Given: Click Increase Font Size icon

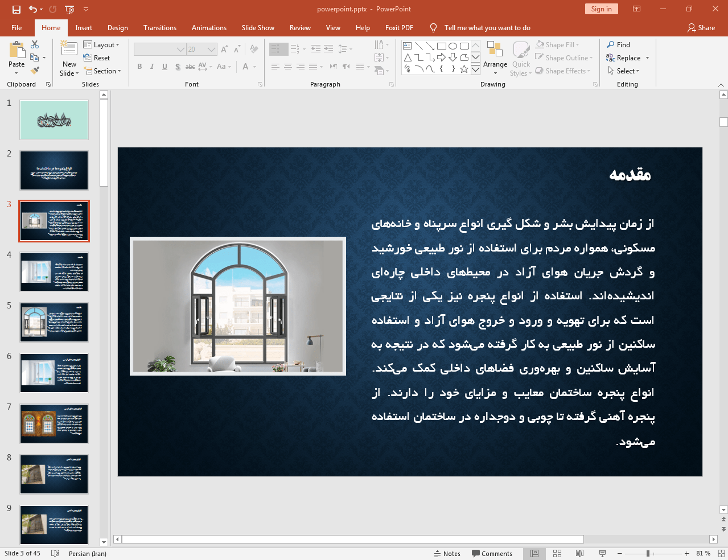Looking at the screenshot, I should (x=225, y=50).
